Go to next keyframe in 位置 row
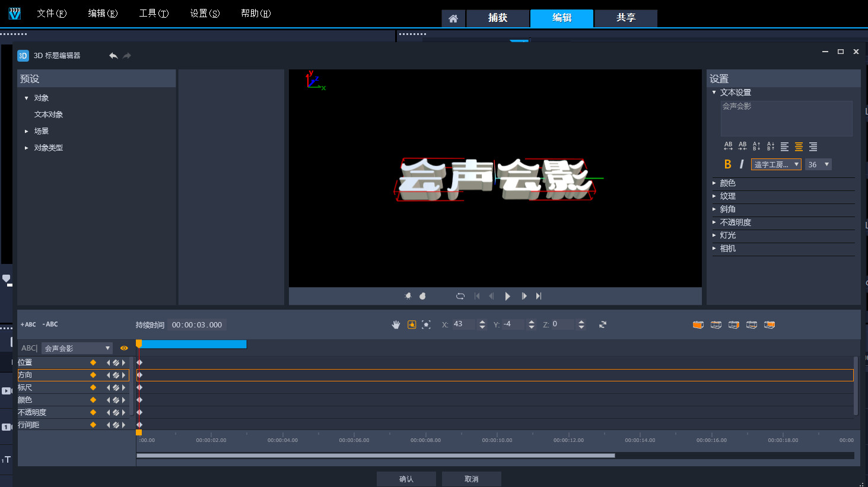Viewport: 868px width, 487px height. tap(123, 362)
